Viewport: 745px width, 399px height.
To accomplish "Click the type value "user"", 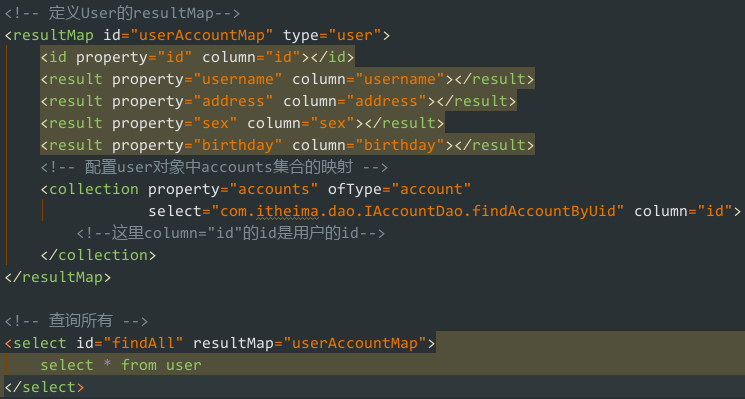I will pos(354,35).
